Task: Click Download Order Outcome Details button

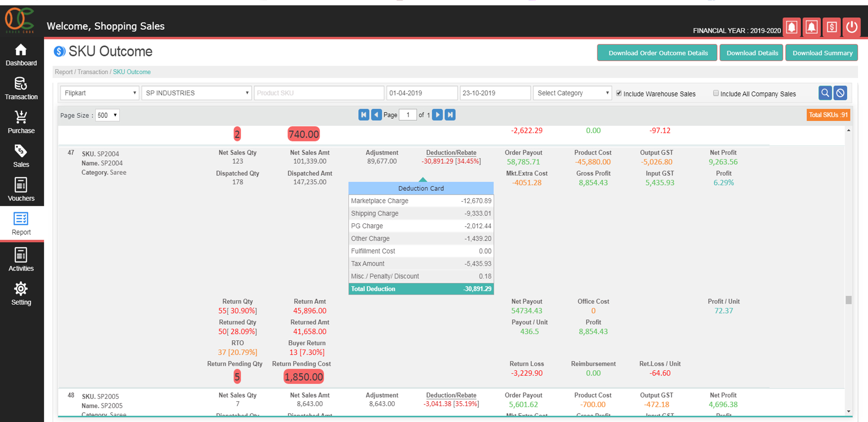Action: pos(657,53)
